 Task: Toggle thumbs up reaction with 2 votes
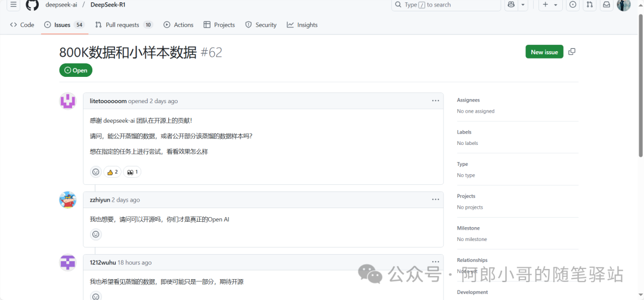click(112, 172)
